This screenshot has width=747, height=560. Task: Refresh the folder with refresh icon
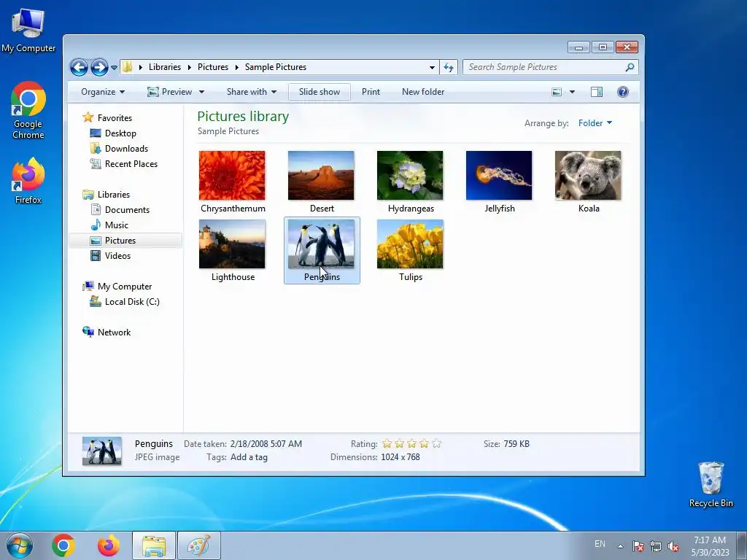tap(449, 67)
